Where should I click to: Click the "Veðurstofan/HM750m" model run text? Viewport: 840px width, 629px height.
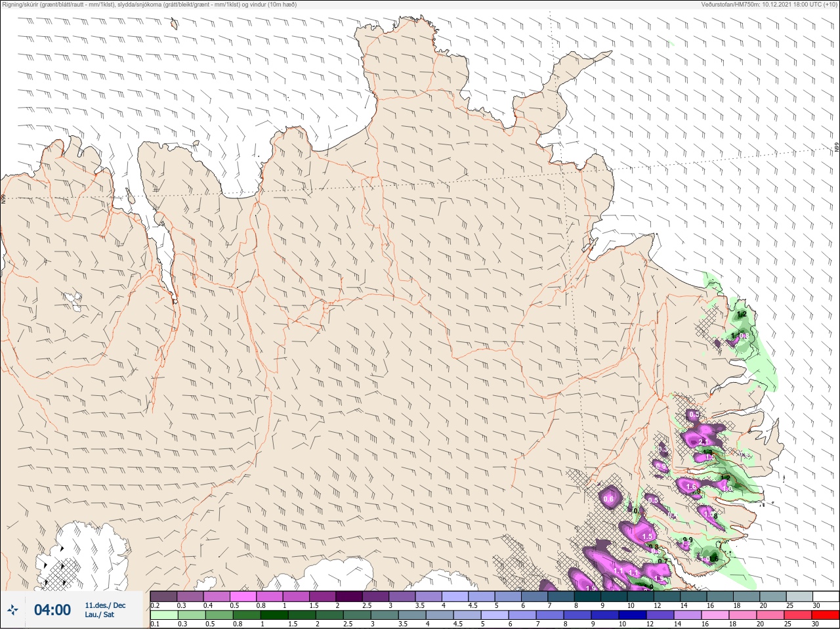(770, 5)
